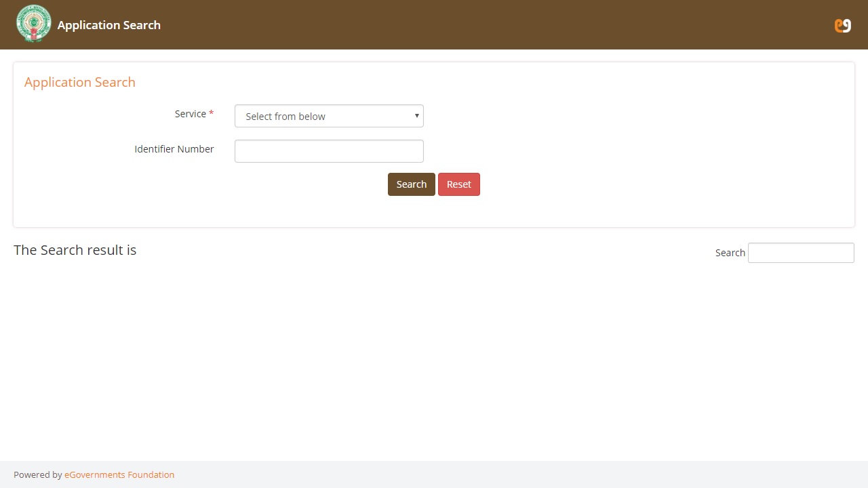Image resolution: width=868 pixels, height=488 pixels.
Task: Open the Service dropdown list
Action: [329, 116]
